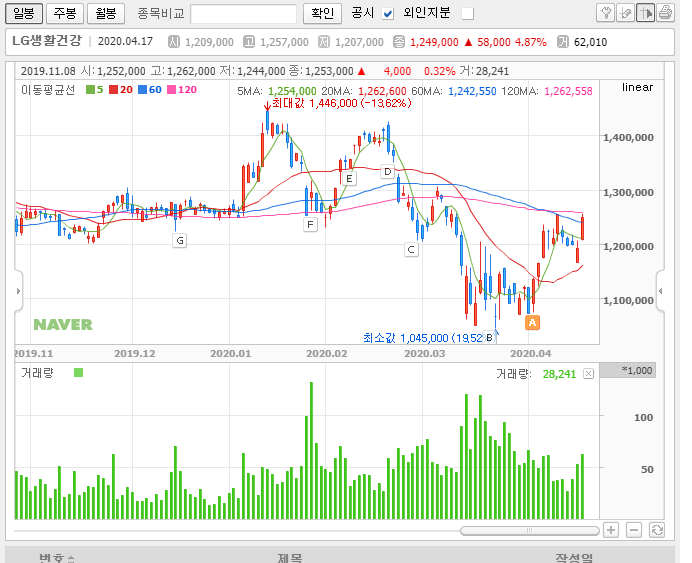This screenshot has width=692, height=563.
Task: Focus the 종목비교 comparison input field
Action: 244,14
